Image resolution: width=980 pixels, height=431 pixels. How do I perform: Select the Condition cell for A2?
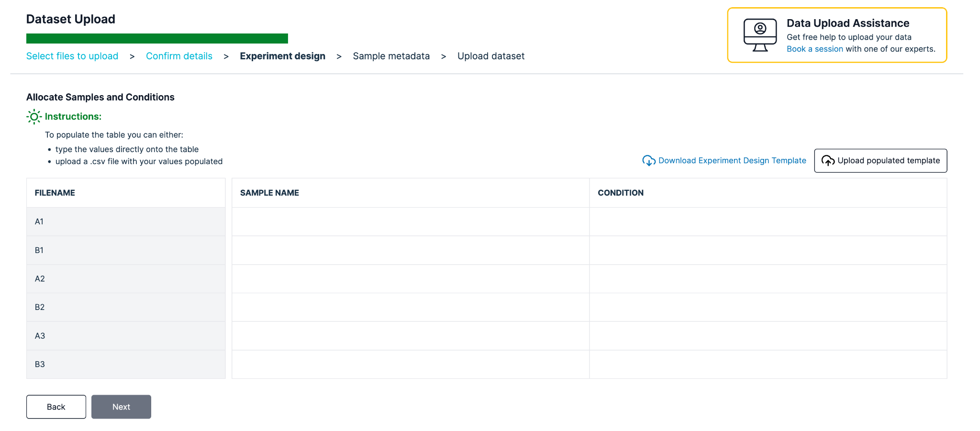[x=768, y=278]
